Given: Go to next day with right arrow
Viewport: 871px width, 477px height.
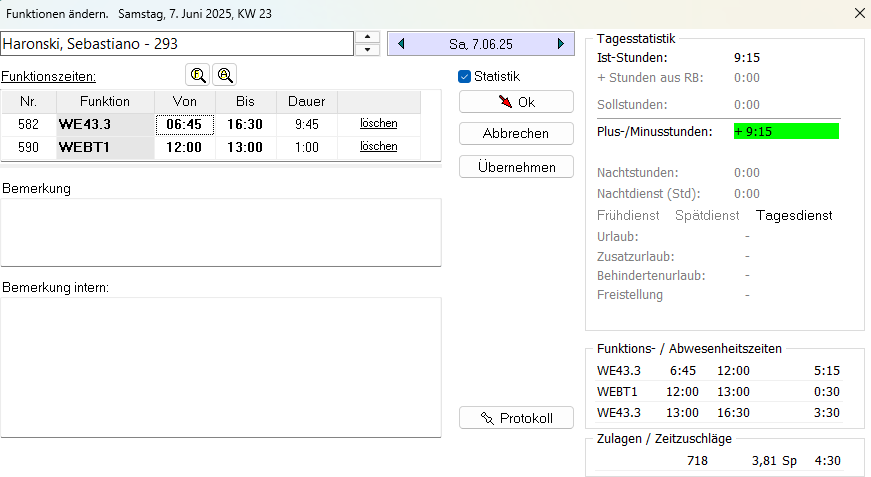Looking at the screenshot, I should (x=561, y=44).
